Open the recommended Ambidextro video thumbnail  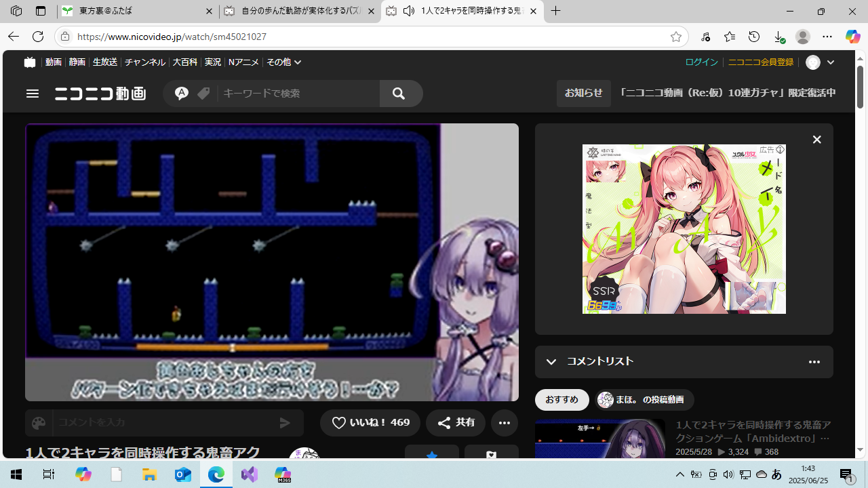(x=600, y=440)
